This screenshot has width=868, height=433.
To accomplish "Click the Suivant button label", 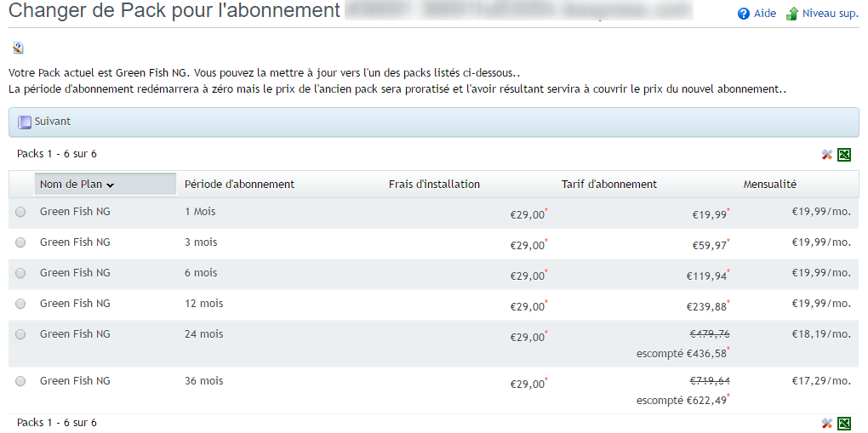I will coord(53,122).
